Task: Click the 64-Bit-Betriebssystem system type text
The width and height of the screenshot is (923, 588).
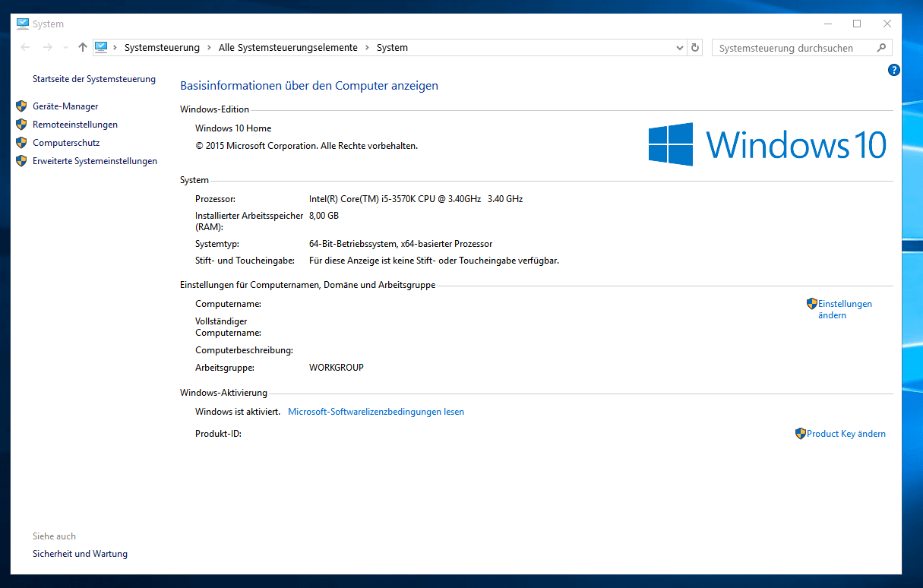Action: tap(400, 244)
